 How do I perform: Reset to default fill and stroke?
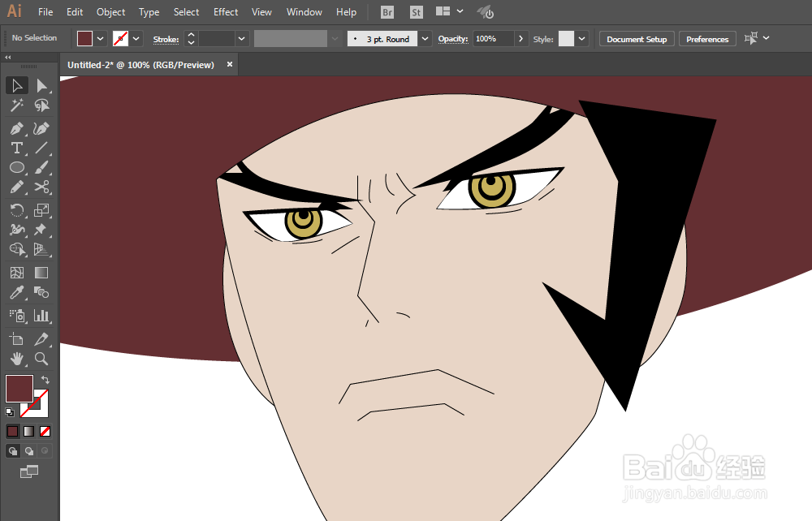click(x=9, y=411)
